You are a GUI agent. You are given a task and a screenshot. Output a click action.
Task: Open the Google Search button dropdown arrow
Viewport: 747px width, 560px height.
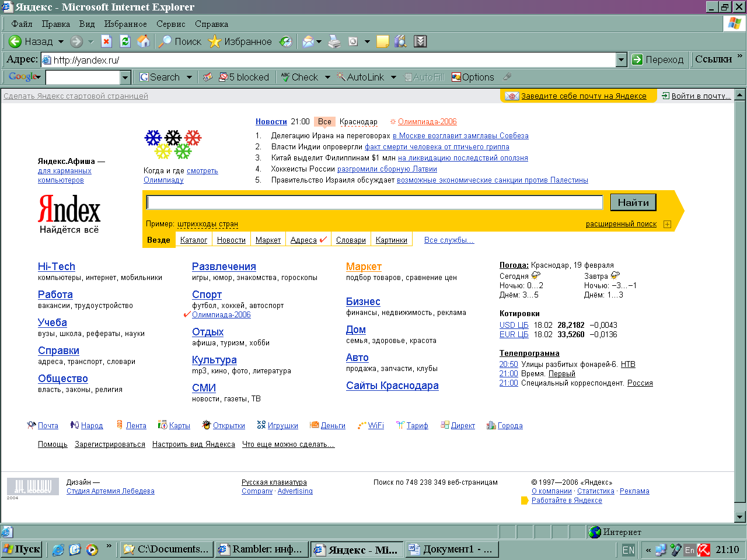tap(189, 77)
